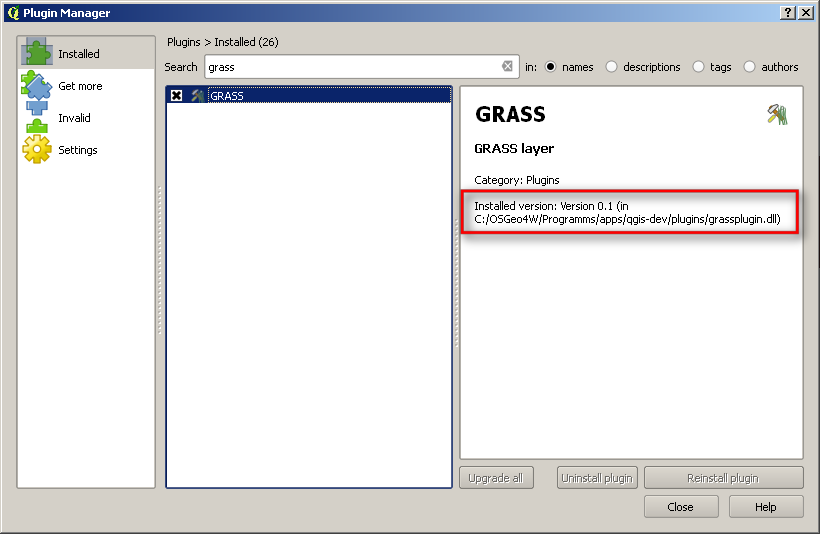Open the Get more plugins tab

click(86, 86)
